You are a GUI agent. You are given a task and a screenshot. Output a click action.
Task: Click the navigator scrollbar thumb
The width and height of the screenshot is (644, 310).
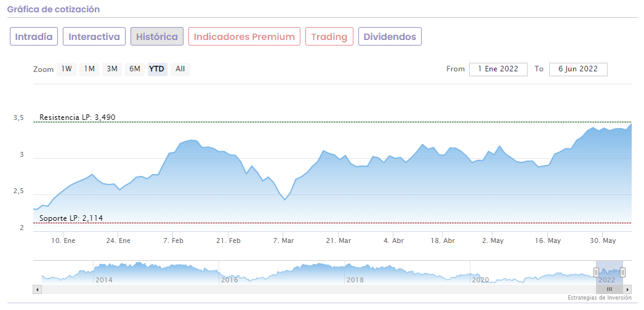pos(610,289)
